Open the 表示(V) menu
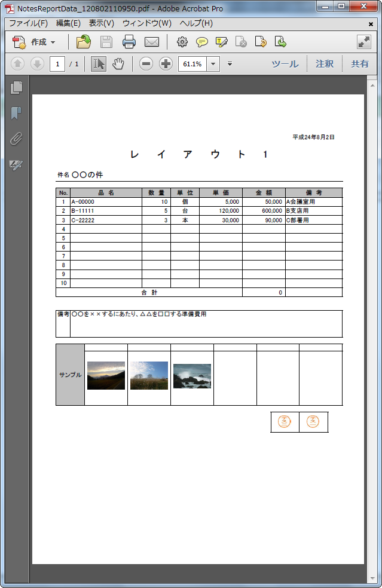This screenshot has width=382, height=588. pyautogui.click(x=101, y=23)
